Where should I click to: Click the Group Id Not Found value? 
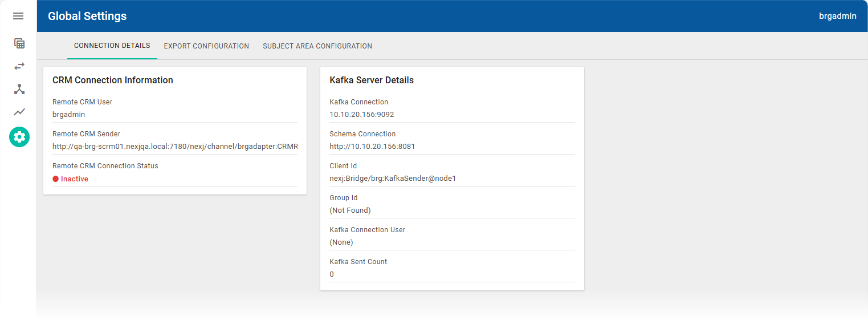350,210
